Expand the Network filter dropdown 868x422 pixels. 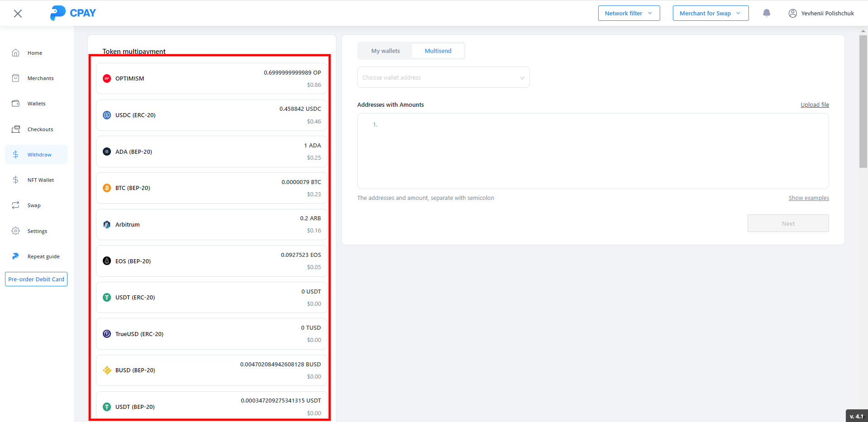(x=628, y=13)
